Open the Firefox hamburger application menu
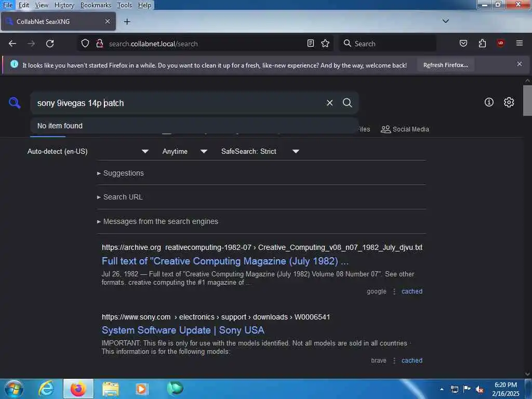 click(519, 43)
